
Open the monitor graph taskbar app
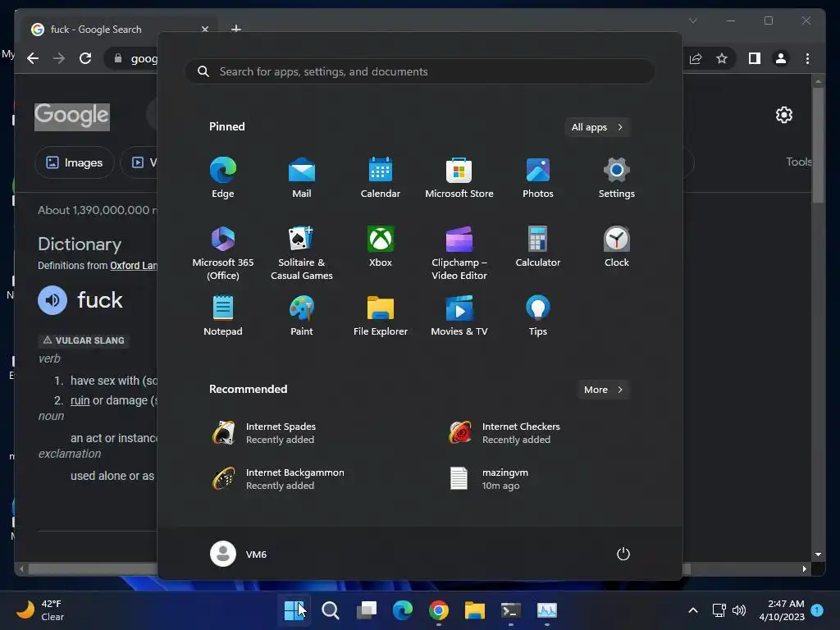click(x=547, y=610)
